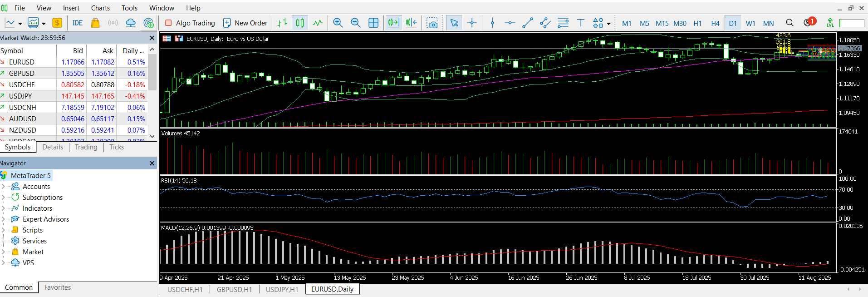Viewport: 868px width, 297px height.
Task: Expand the Accounts tree node
Action: 4,186
